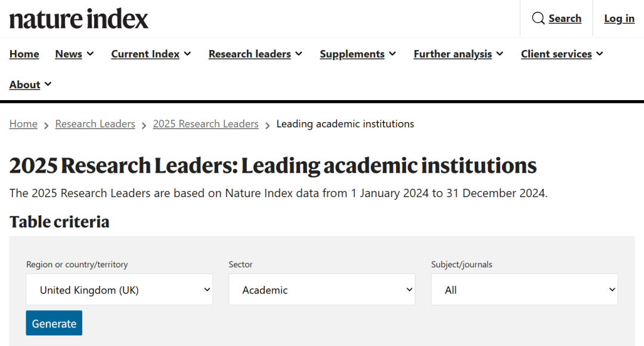
Task: Expand the Further analysis chevron
Action: tap(500, 54)
